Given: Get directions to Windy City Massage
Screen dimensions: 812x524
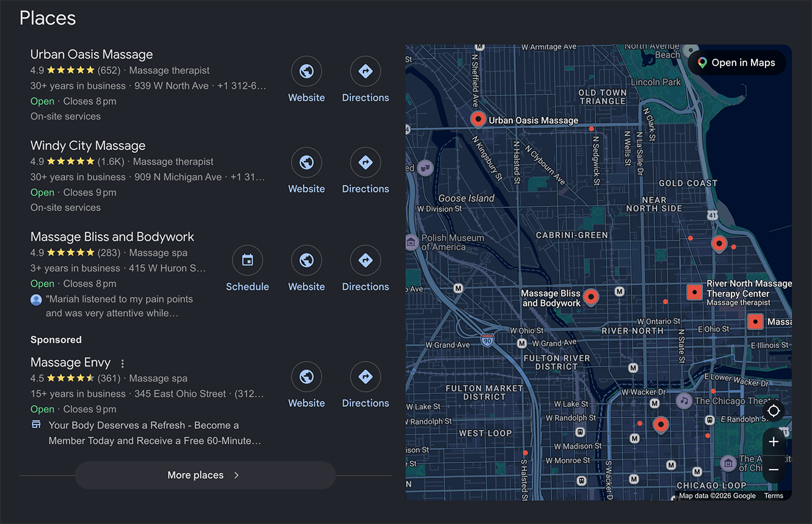Looking at the screenshot, I should [x=365, y=162].
